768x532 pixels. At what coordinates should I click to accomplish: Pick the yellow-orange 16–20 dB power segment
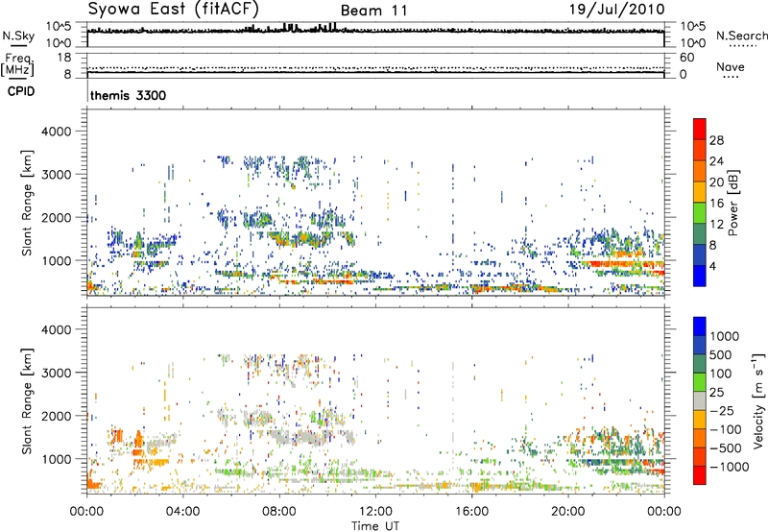click(700, 191)
